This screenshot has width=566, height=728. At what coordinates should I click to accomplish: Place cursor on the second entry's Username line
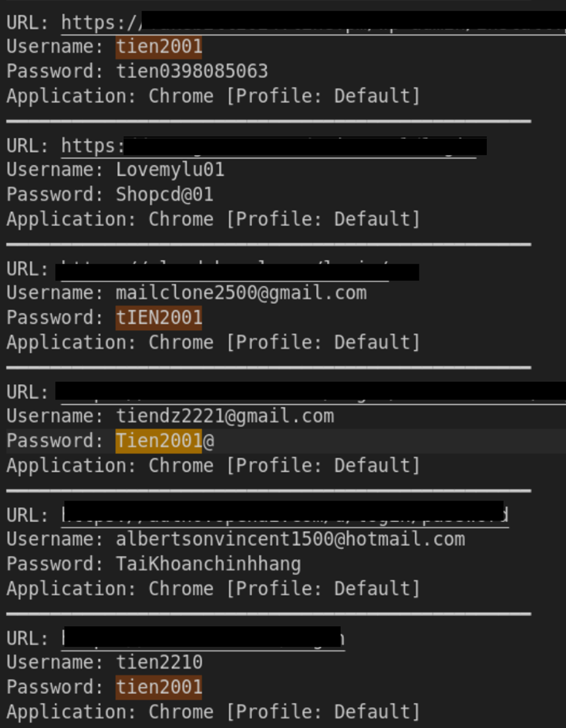[170, 170]
